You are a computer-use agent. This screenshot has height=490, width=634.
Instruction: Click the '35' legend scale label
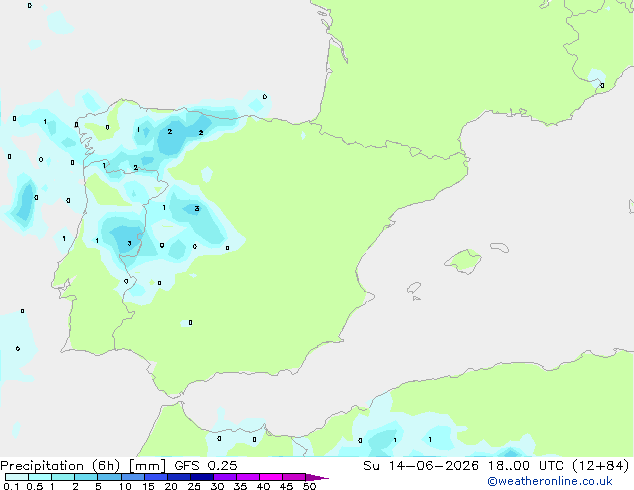(240, 486)
